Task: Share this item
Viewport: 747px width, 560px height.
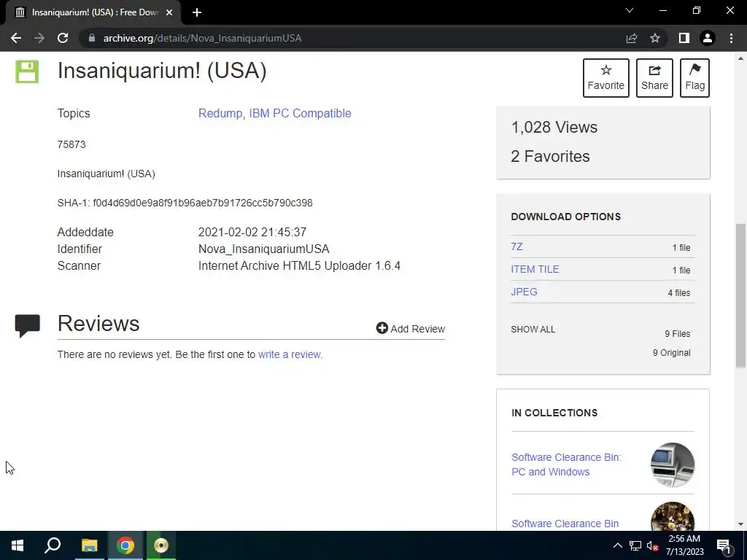Action: (654, 77)
